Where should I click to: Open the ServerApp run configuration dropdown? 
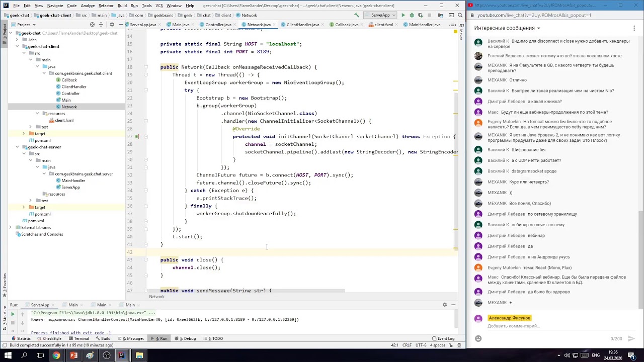380,15
